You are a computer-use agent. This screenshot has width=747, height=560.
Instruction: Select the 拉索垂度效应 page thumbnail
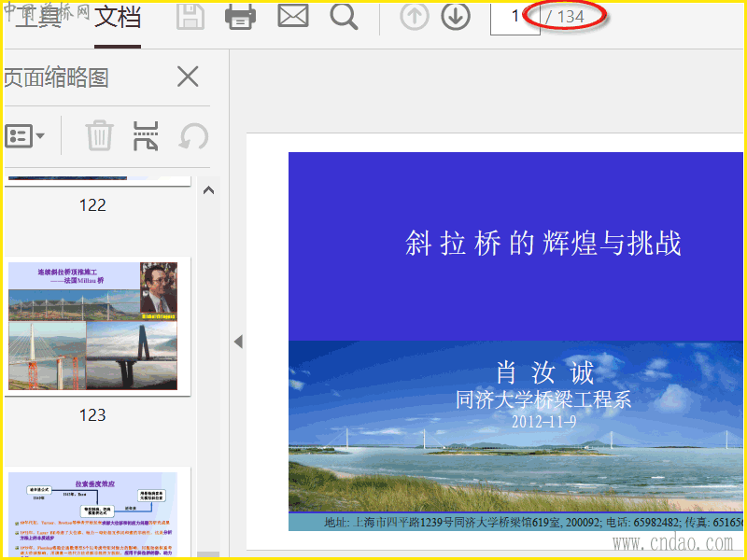click(x=92, y=514)
